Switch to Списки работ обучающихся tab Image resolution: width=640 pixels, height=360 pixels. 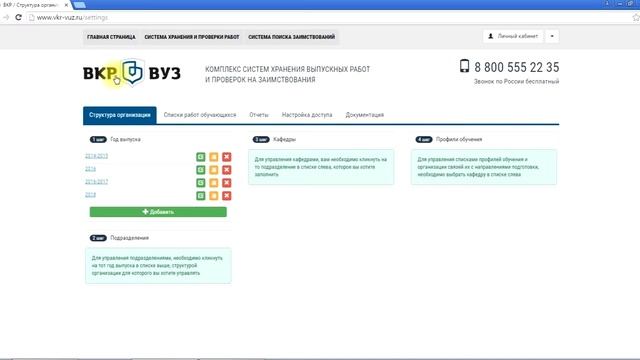point(200,115)
